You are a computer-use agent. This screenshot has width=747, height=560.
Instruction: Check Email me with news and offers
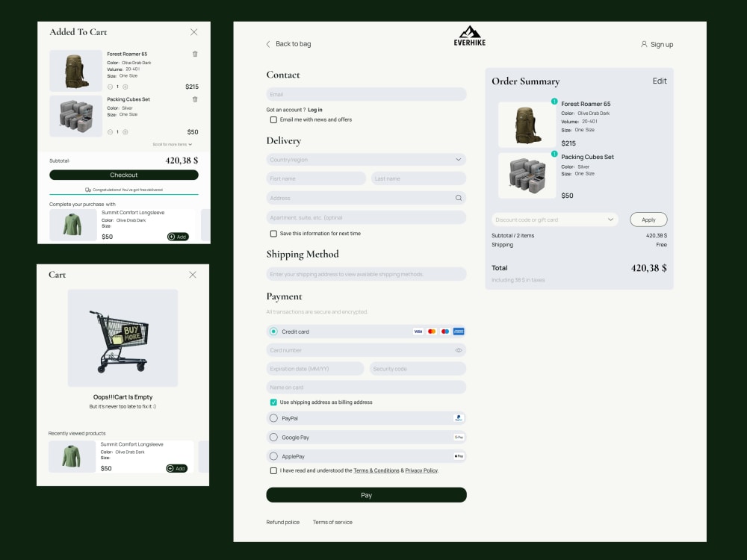[x=273, y=119]
